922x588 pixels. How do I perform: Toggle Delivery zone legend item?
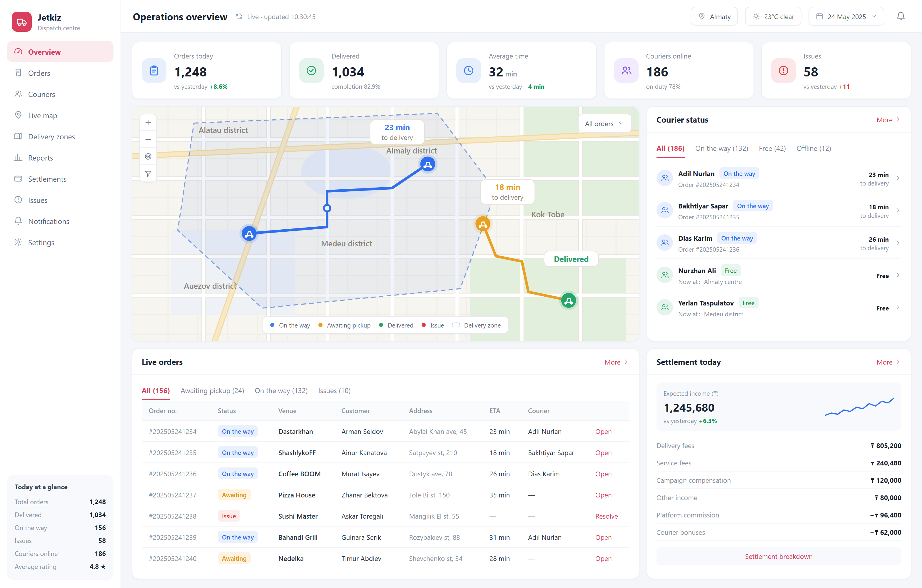[x=476, y=325]
